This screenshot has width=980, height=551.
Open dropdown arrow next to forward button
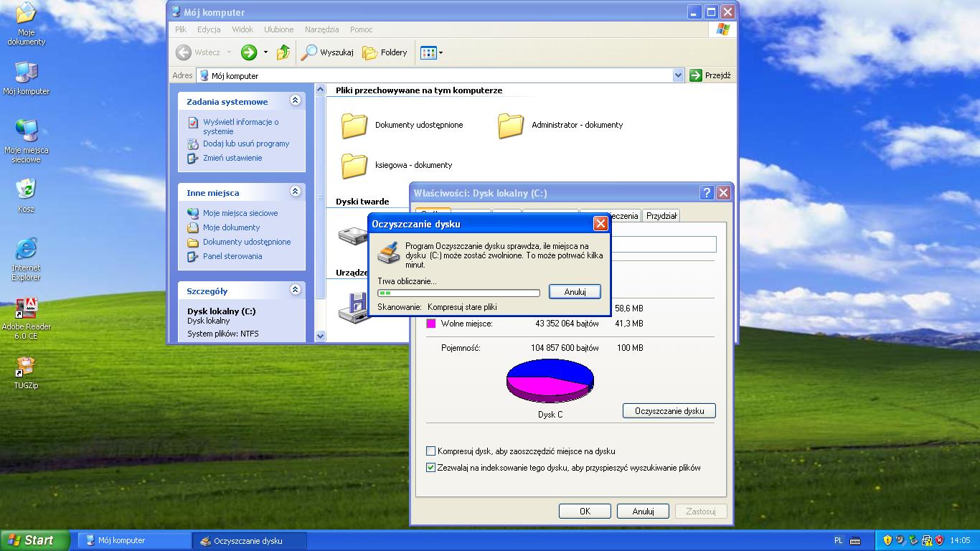pyautogui.click(x=265, y=52)
